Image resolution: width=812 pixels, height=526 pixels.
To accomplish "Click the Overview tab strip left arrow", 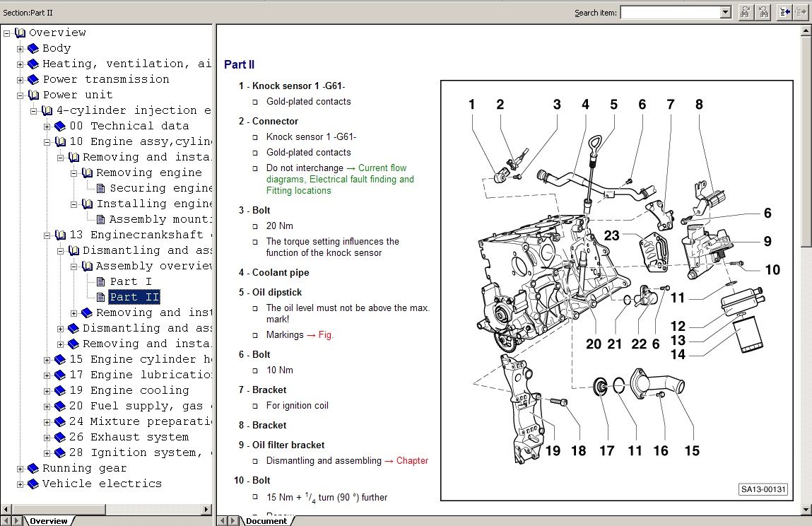I will (6, 521).
